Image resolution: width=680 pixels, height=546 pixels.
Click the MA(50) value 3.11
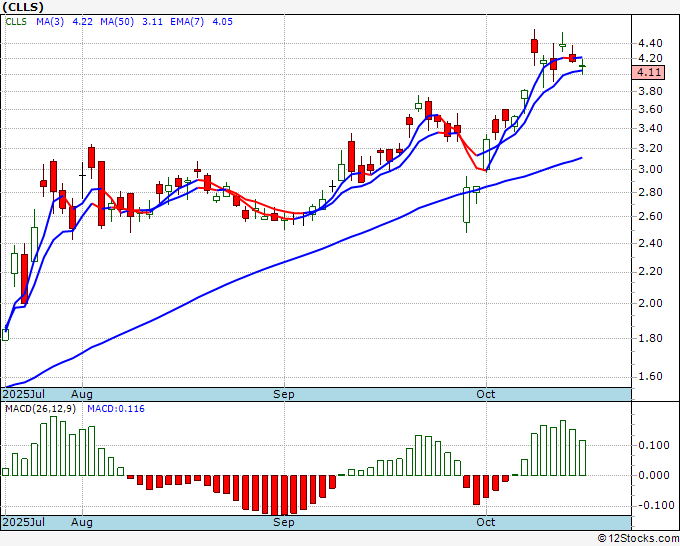click(x=152, y=21)
